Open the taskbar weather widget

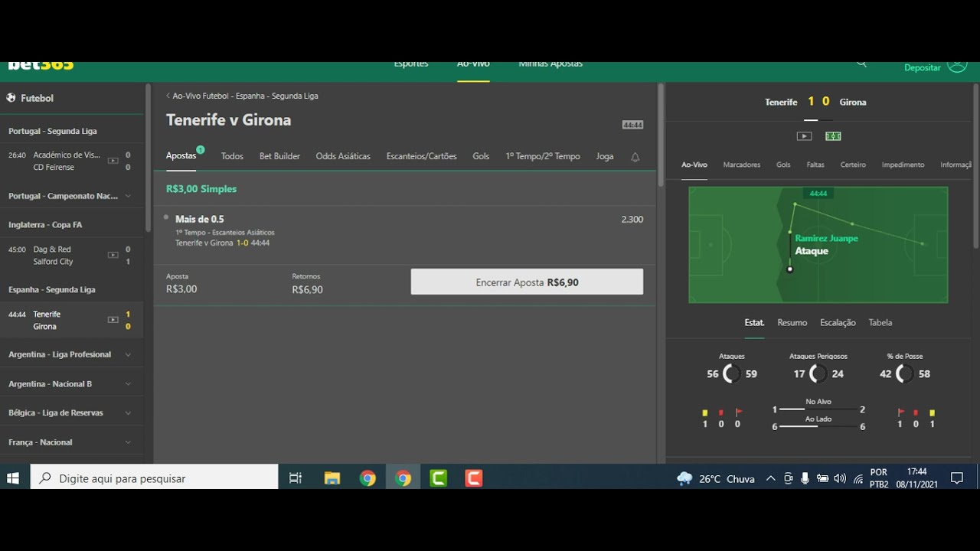(x=716, y=478)
